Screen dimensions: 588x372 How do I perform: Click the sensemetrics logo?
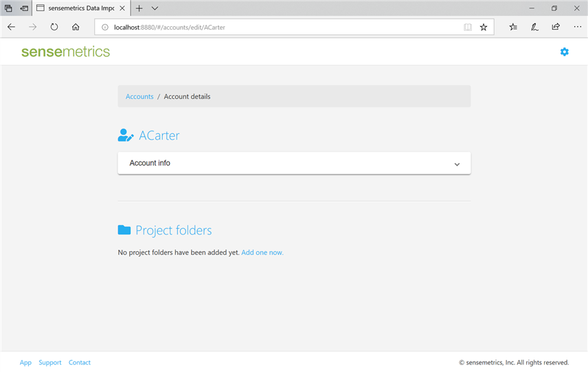[65, 52]
